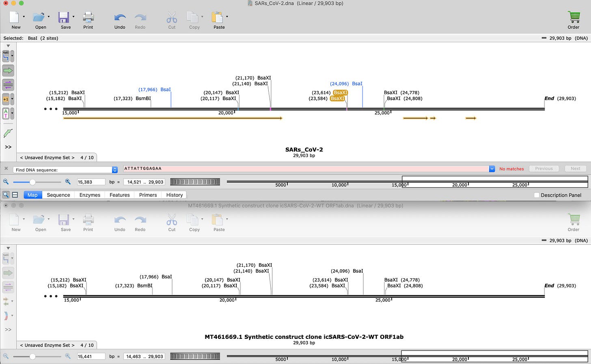The image size is (591, 364).
Task: Enable the Description Panel checkbox
Action: tap(537, 195)
